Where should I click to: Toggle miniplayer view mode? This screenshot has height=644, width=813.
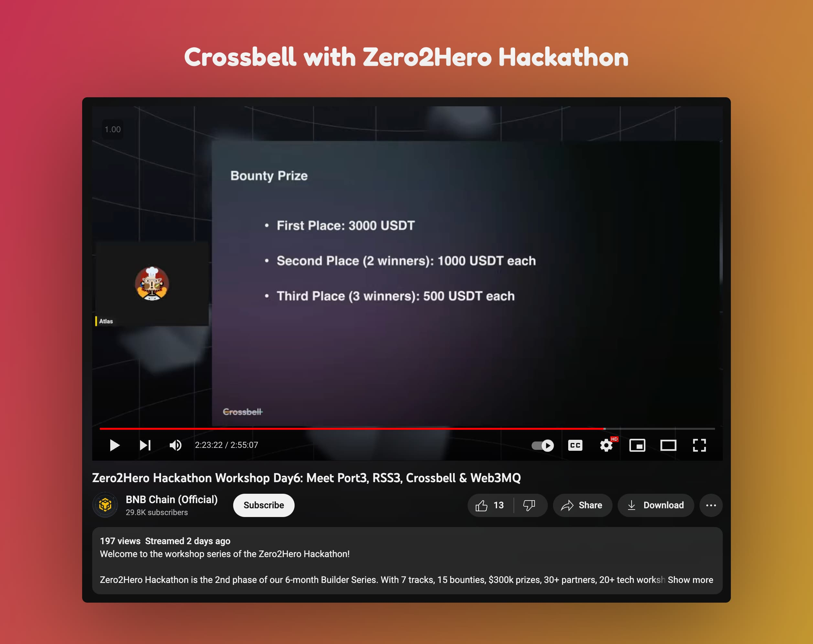(637, 446)
